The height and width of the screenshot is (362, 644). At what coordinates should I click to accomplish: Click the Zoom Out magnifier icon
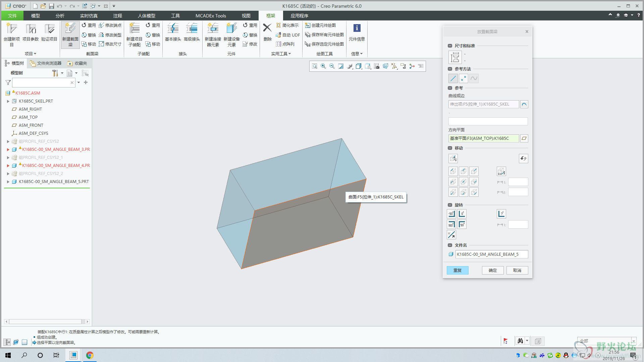point(332,66)
